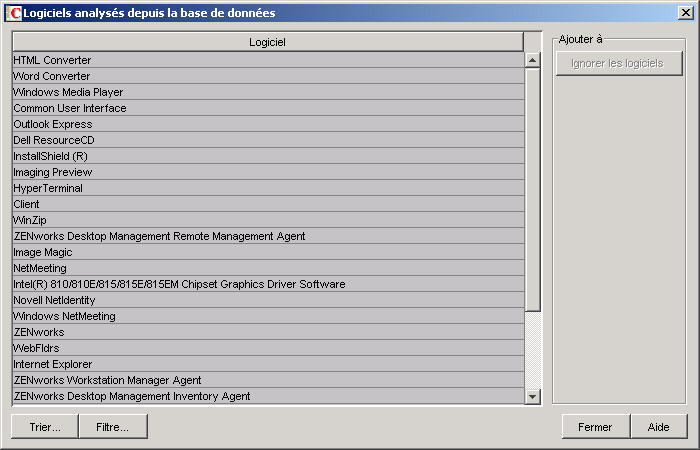Open help via the Aide button
The height and width of the screenshot is (450, 700).
pos(658,427)
